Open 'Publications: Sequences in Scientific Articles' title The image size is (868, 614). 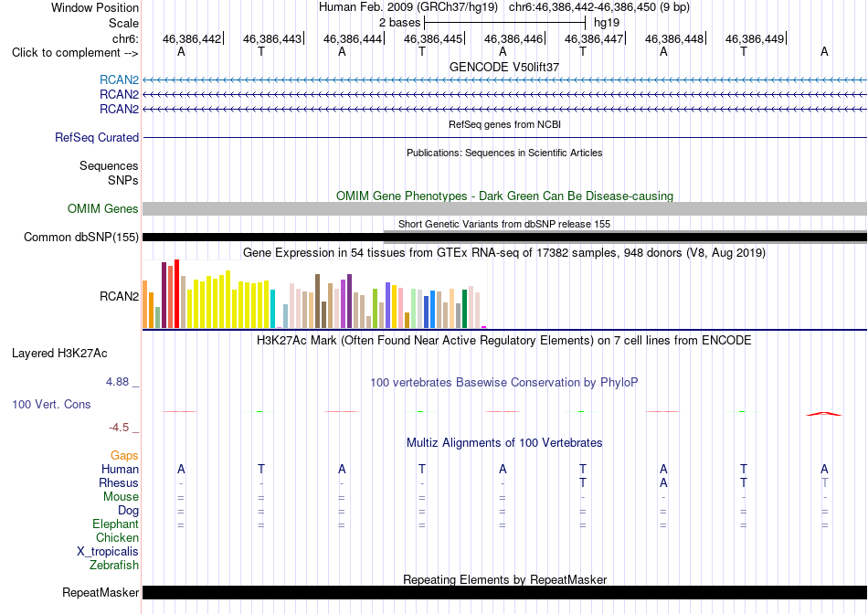coord(504,153)
